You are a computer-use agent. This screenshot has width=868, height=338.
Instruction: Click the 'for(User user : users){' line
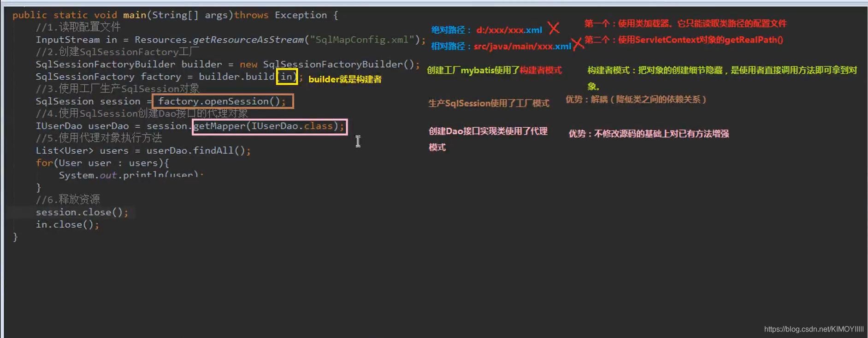102,163
